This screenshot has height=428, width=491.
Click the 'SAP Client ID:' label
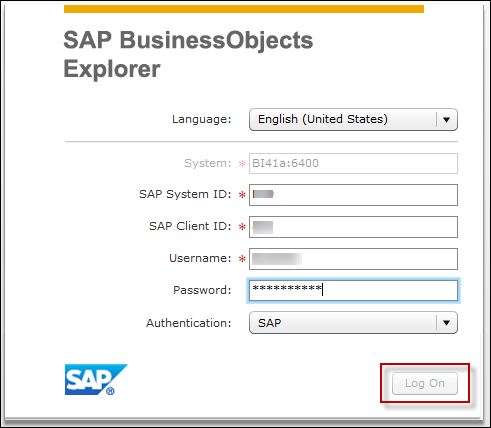coord(190,226)
